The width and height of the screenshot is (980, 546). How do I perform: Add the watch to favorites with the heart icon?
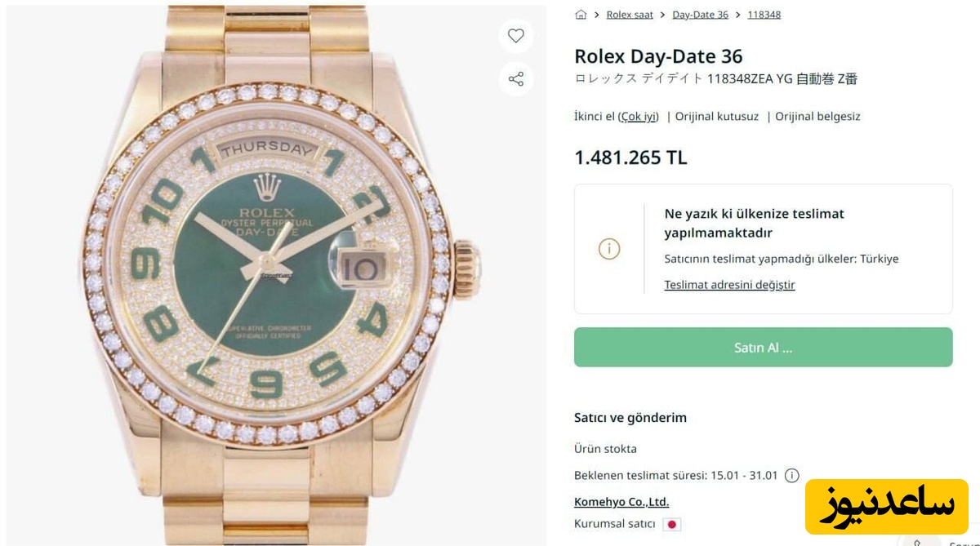516,36
